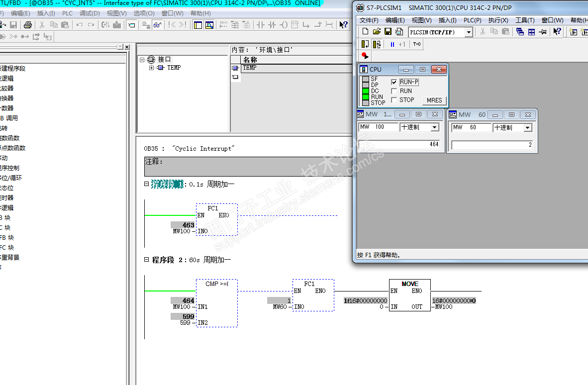588x385 pixels.
Task: Click the overview panel toggle icon in LAD toolbar
Action: pyautogui.click(x=198, y=25)
